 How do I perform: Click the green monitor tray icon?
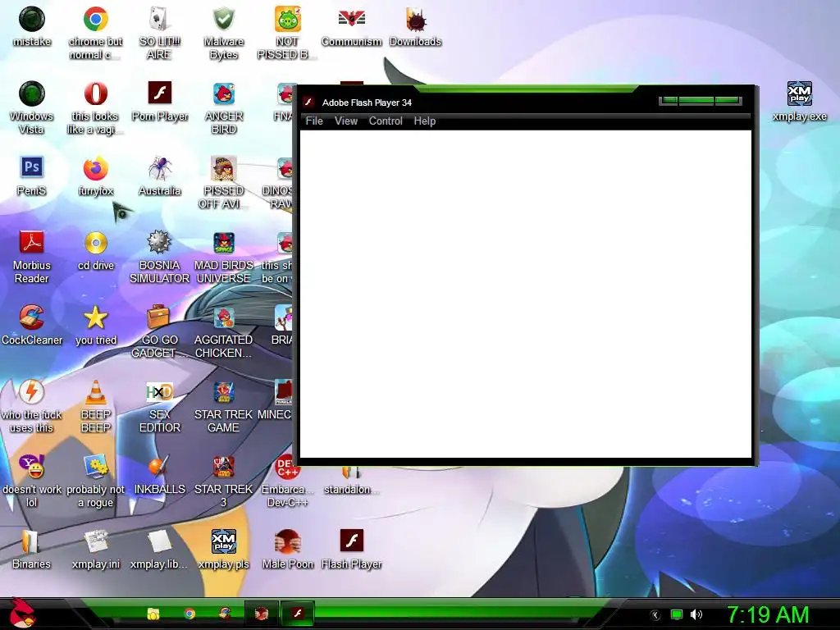tap(677, 614)
